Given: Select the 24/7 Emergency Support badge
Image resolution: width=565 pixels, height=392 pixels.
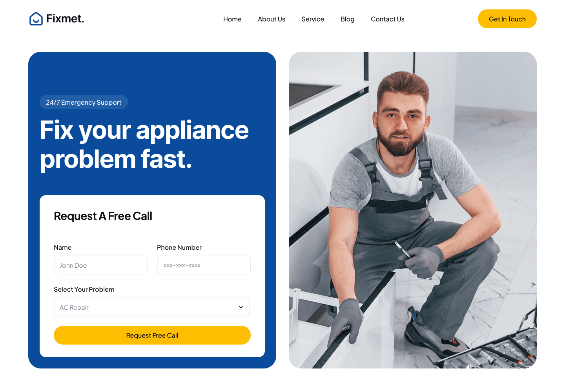Looking at the screenshot, I should click(84, 102).
